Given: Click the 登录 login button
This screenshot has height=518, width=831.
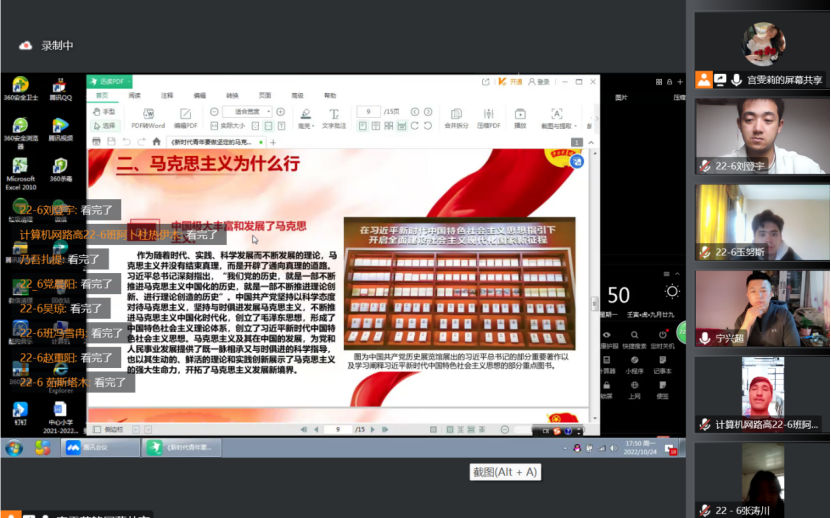Looking at the screenshot, I should (540, 82).
